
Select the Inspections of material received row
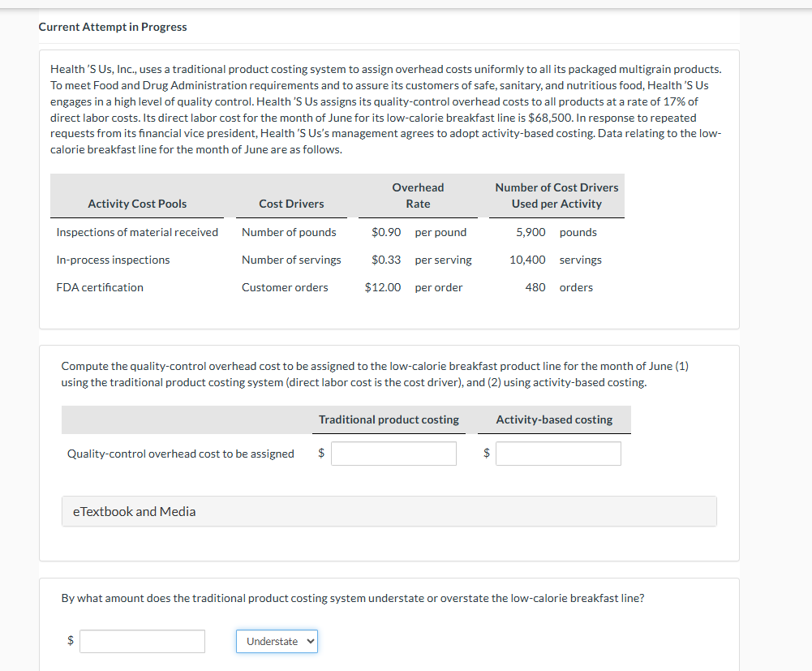click(x=136, y=232)
